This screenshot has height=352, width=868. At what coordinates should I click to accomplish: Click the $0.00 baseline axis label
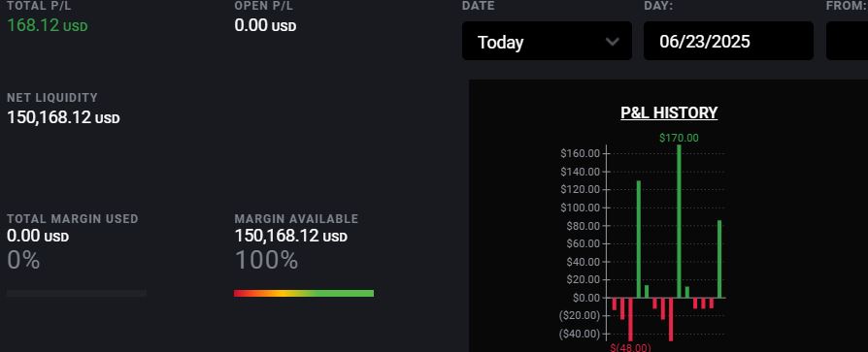tap(586, 298)
